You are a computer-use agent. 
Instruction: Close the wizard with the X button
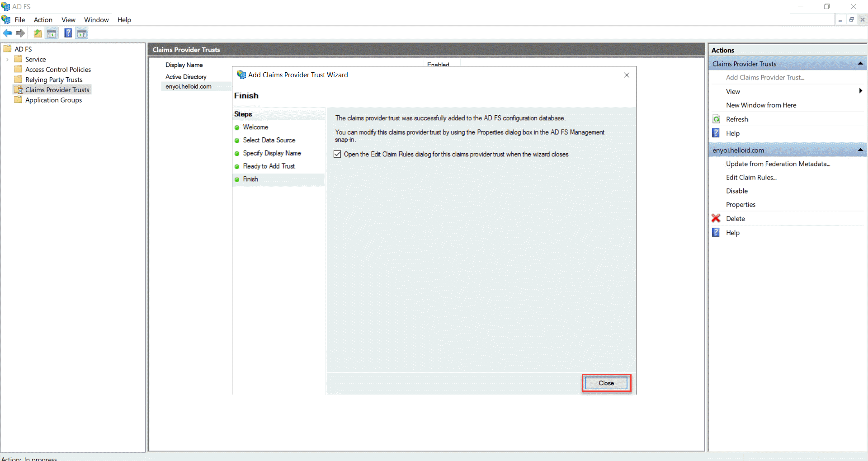click(627, 75)
